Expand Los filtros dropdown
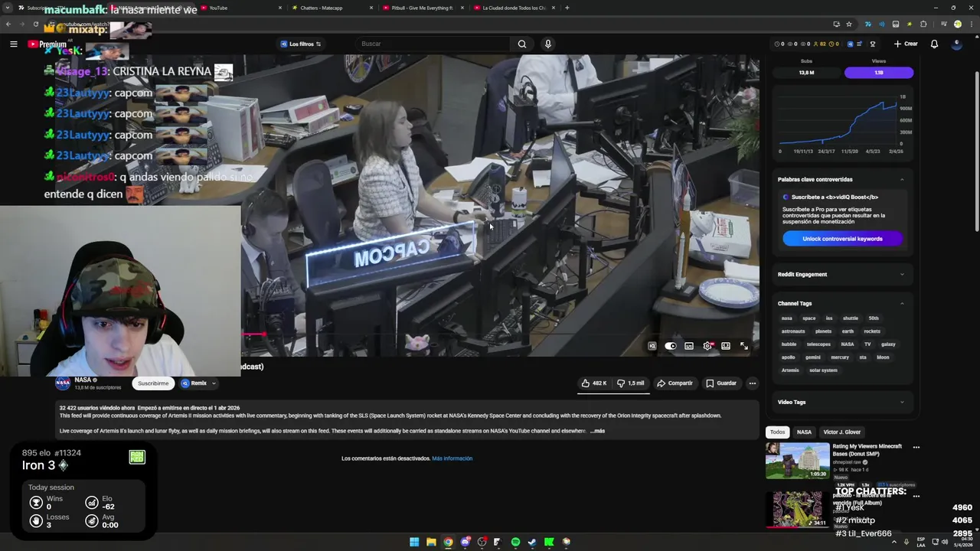The height and width of the screenshot is (551, 980). tap(301, 44)
